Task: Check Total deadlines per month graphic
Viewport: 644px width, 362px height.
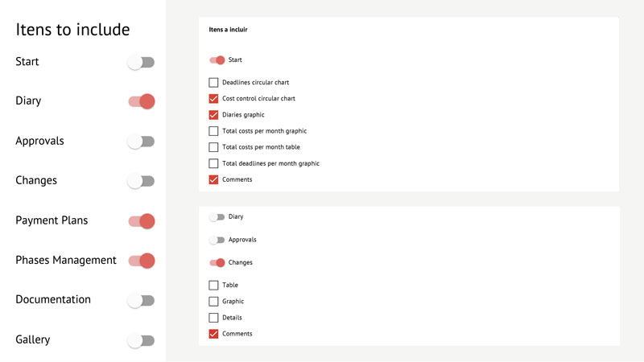Action: pyautogui.click(x=213, y=163)
